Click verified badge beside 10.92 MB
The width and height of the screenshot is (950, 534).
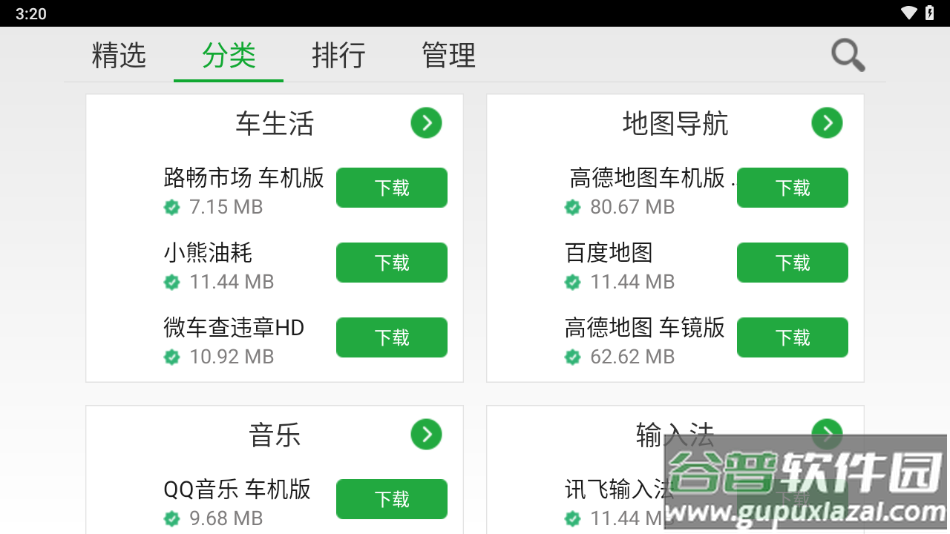click(172, 357)
